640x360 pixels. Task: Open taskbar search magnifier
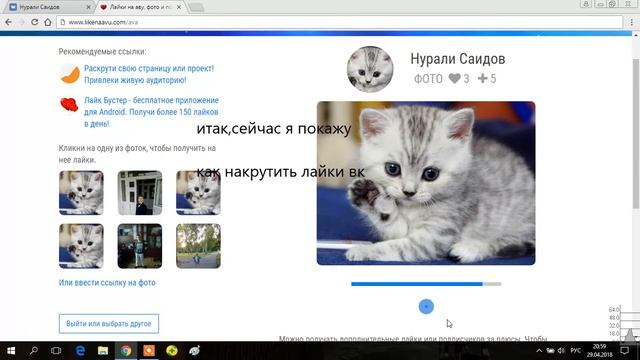click(x=34, y=351)
